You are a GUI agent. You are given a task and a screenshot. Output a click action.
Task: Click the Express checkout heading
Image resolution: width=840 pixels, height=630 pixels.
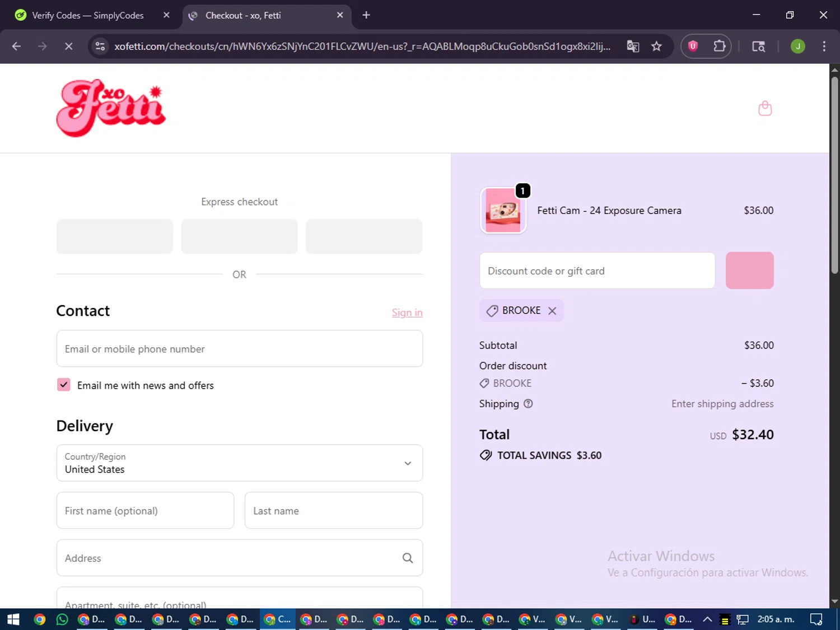click(239, 202)
